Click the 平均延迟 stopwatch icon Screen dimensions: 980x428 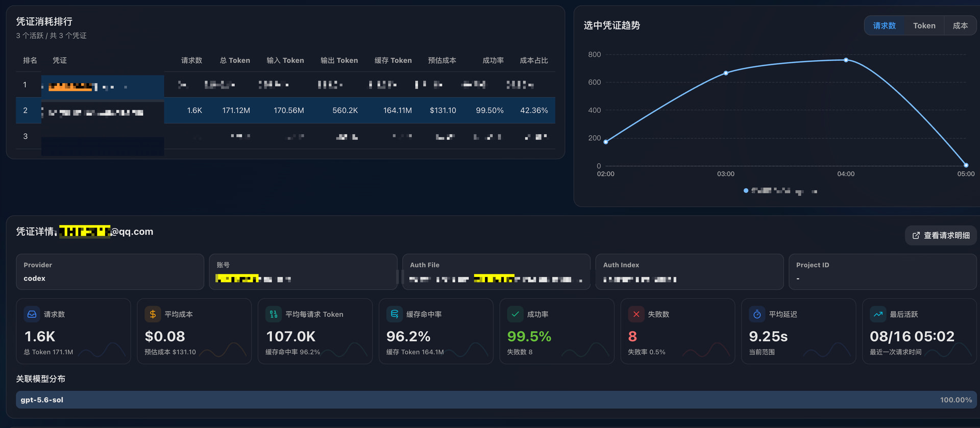point(757,314)
